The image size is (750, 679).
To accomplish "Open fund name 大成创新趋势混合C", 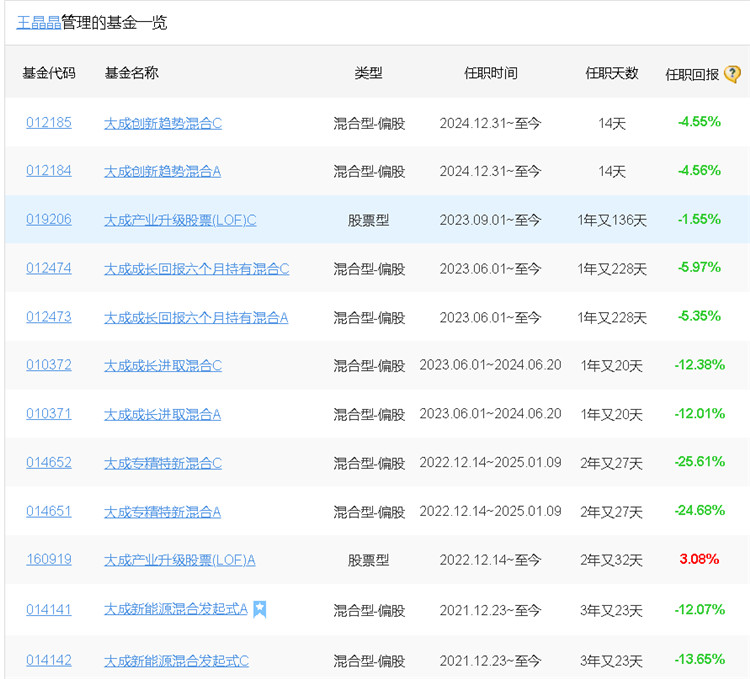I will click(x=163, y=123).
